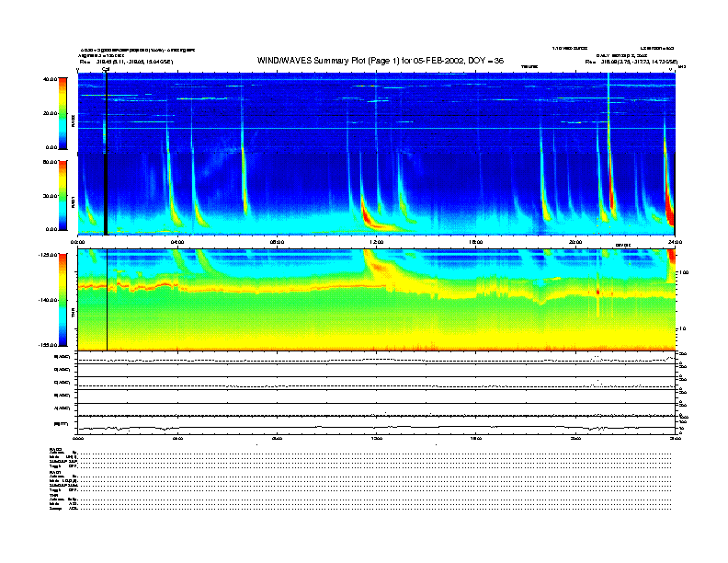Click the 12:00 tick under the bottom line plot
728x563 pixels.
click(377, 438)
